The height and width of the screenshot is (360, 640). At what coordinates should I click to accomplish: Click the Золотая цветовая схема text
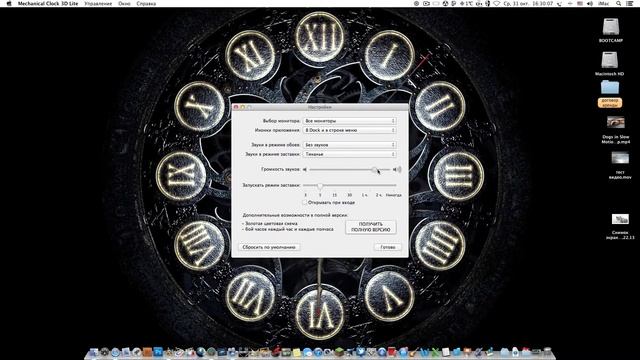pyautogui.click(x=271, y=224)
